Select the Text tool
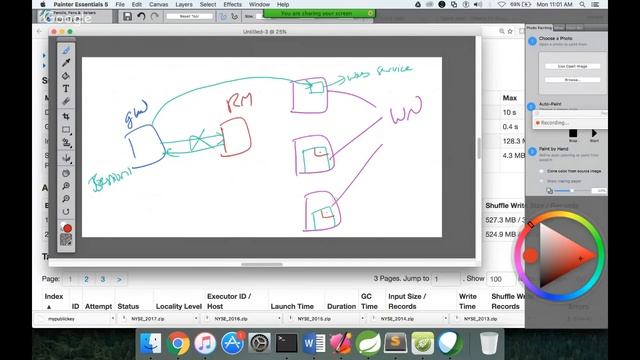640x360 pixels. (x=66, y=89)
